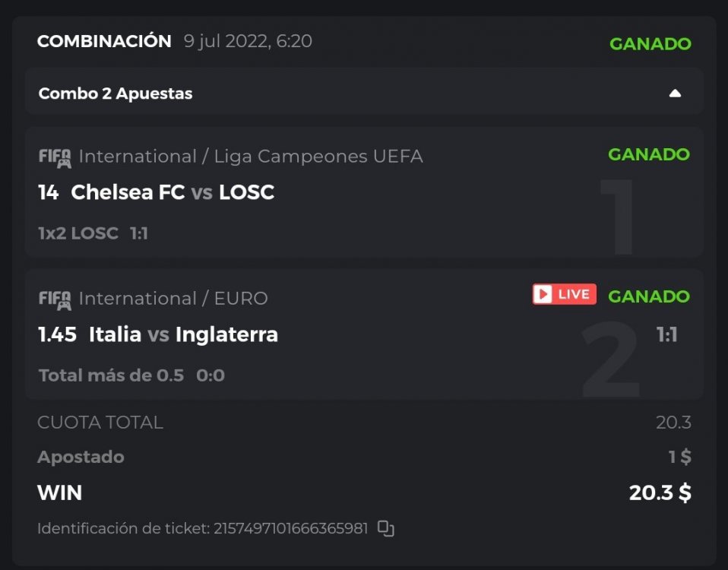The width and height of the screenshot is (728, 570).
Task: Click the 1x2 LOSC bet selection
Action: click(78, 233)
